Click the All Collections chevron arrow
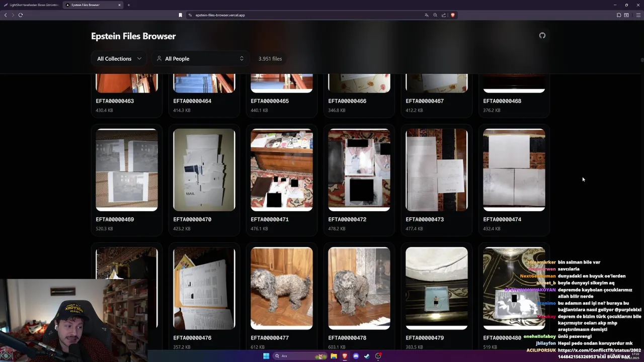The image size is (644, 362). 139,59
